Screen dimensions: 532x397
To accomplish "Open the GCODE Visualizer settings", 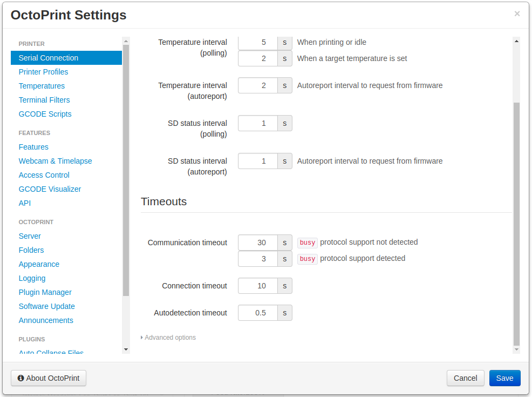I will click(x=50, y=189).
